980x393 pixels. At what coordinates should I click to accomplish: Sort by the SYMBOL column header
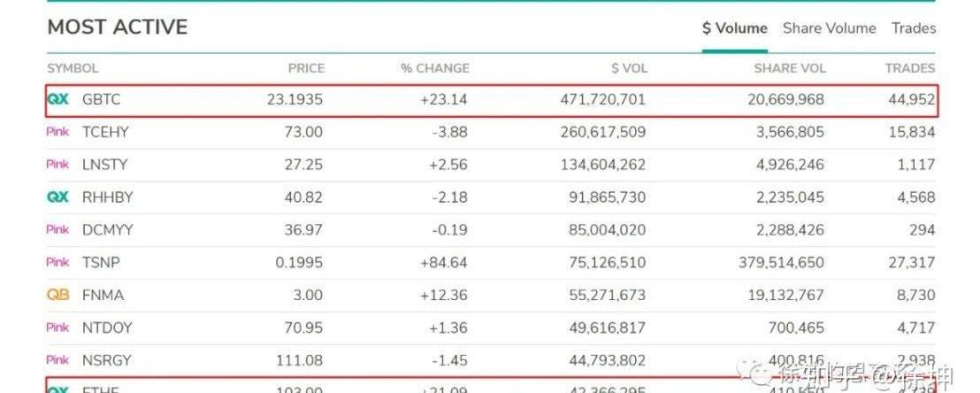coord(73,69)
